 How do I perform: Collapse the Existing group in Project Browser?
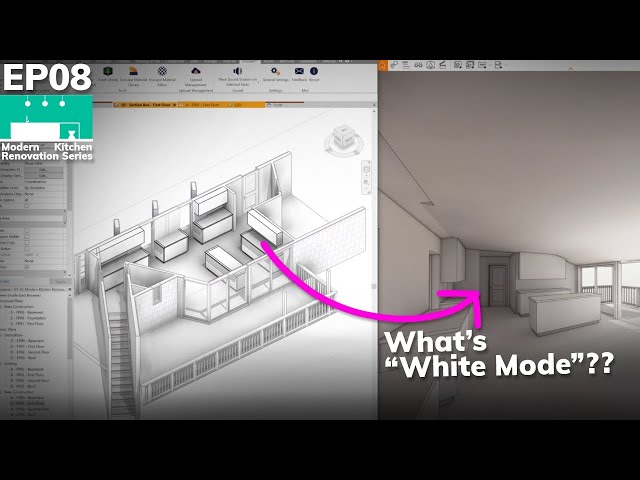point(2,363)
